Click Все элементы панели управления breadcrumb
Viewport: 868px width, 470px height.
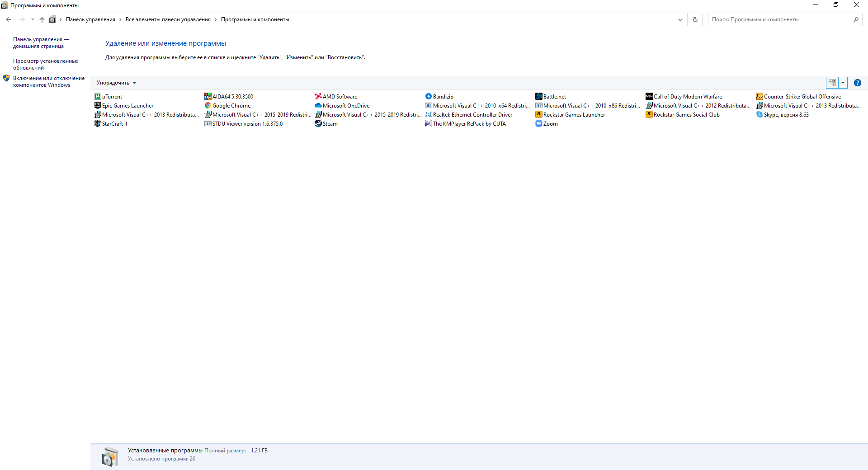pos(168,19)
